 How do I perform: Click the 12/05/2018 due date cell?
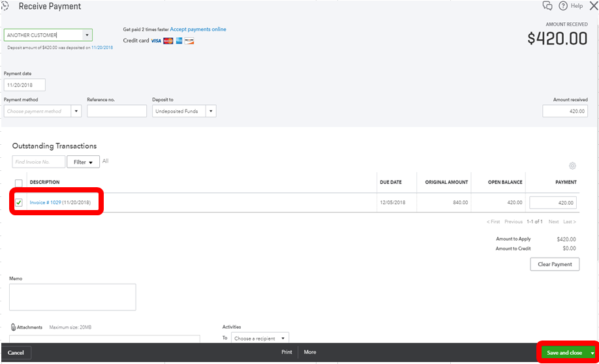coord(392,202)
